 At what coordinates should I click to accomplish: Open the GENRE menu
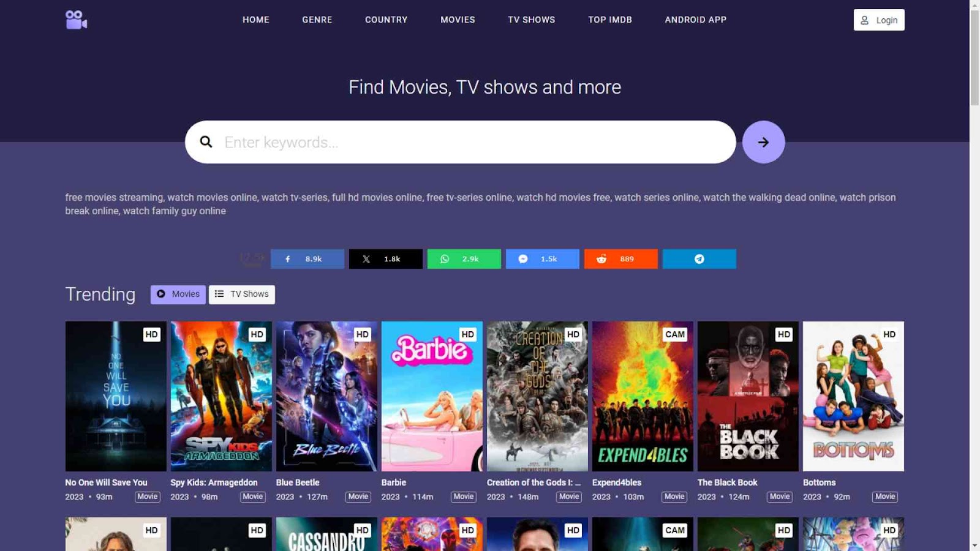317,20
